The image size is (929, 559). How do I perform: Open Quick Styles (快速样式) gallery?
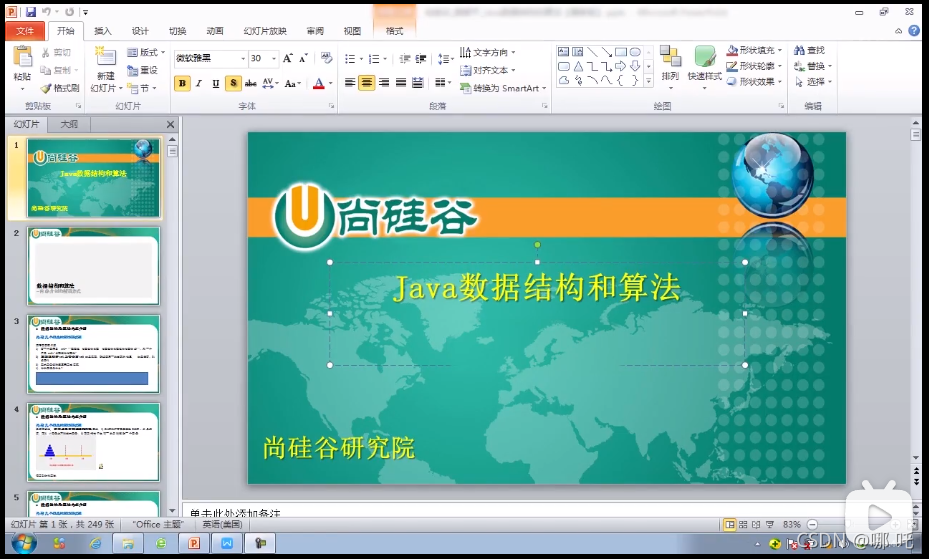(704, 66)
